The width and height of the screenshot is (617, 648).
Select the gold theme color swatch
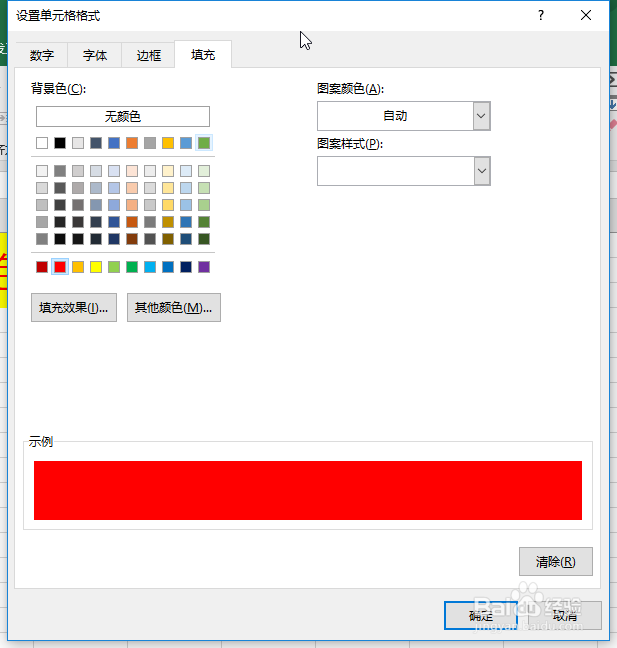pos(168,143)
